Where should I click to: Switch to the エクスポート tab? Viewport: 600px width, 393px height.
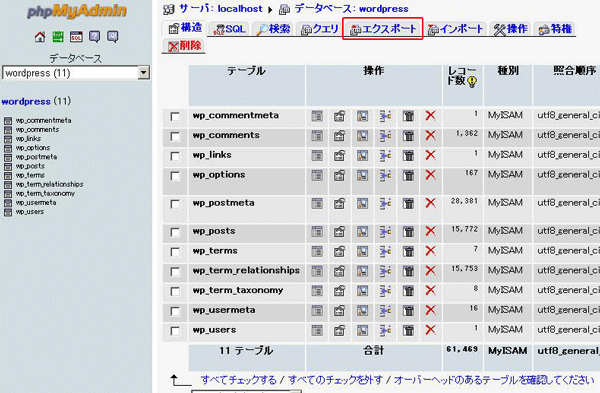pos(383,29)
